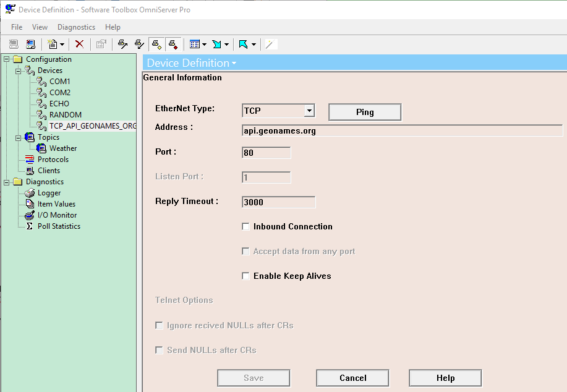The image size is (567, 392).
Task: Select the New Item toolbar icon
Action: [52, 44]
